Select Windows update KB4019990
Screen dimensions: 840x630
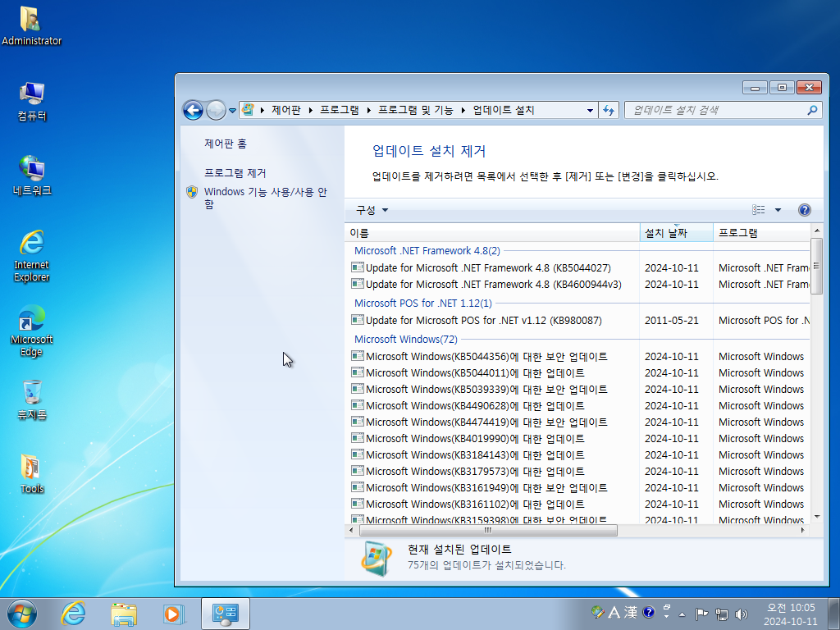tap(475, 439)
